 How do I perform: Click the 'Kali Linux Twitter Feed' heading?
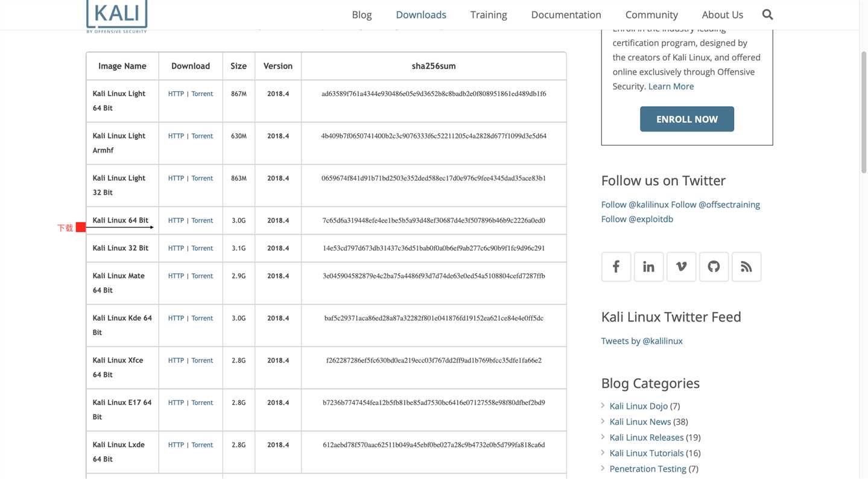click(671, 317)
